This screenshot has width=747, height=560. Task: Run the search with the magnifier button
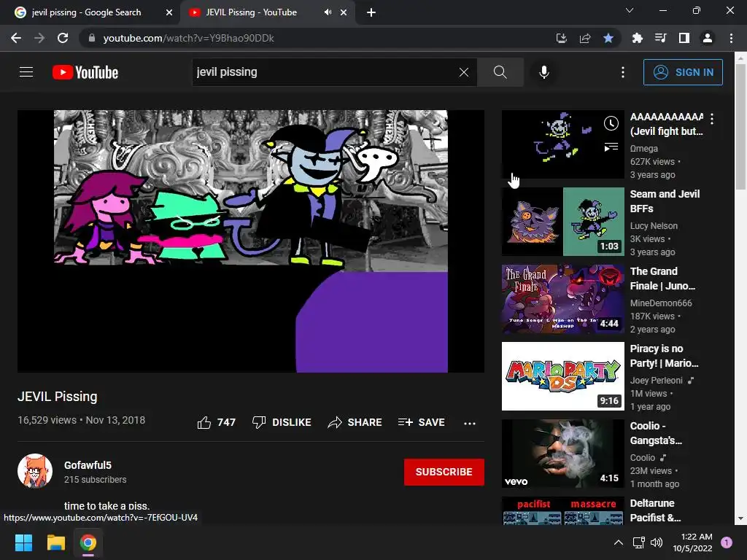pos(500,72)
